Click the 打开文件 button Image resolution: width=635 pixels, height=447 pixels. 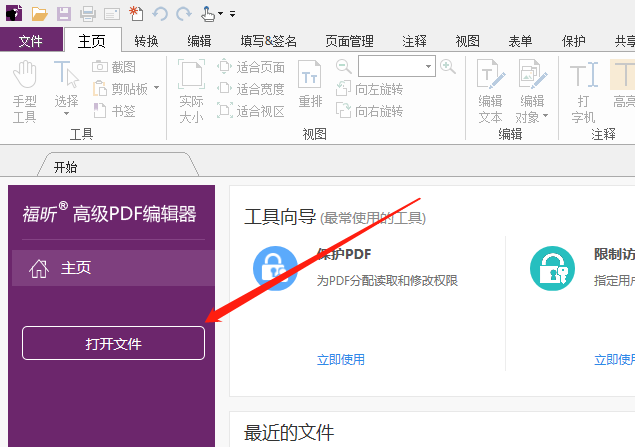click(113, 343)
